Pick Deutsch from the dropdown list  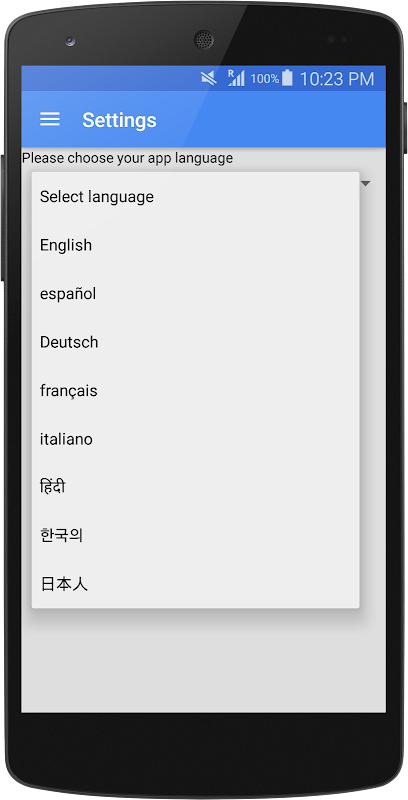pos(195,342)
